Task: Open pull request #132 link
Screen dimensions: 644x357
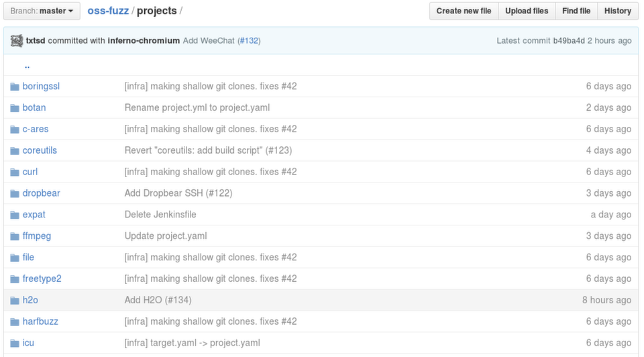Action: click(x=250, y=41)
